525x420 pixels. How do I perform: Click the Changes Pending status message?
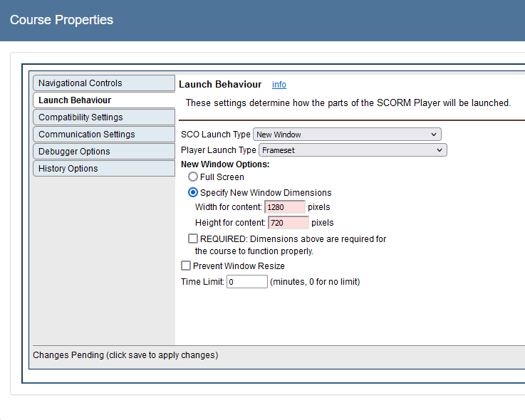point(125,355)
